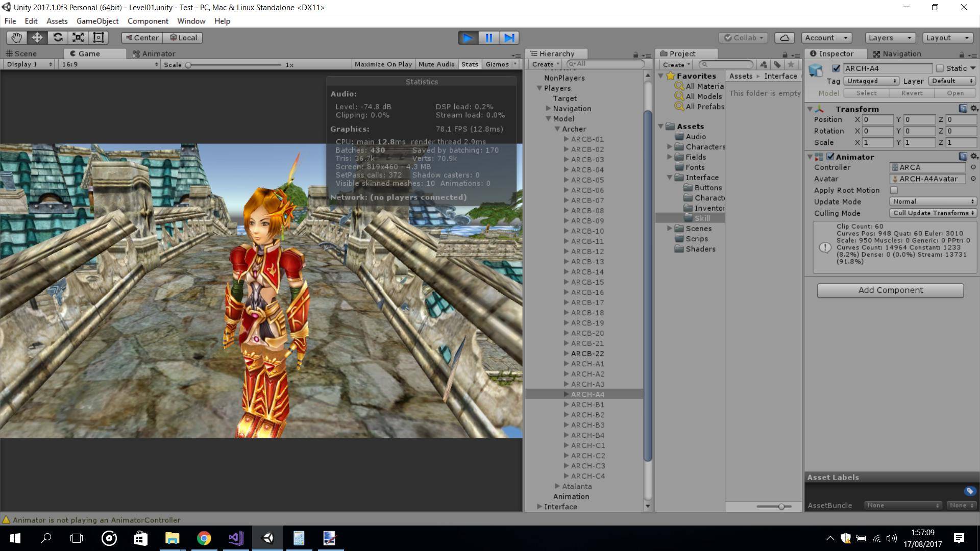This screenshot has height=551, width=980.
Task: Click the Stats overlay toggle button
Action: (470, 63)
